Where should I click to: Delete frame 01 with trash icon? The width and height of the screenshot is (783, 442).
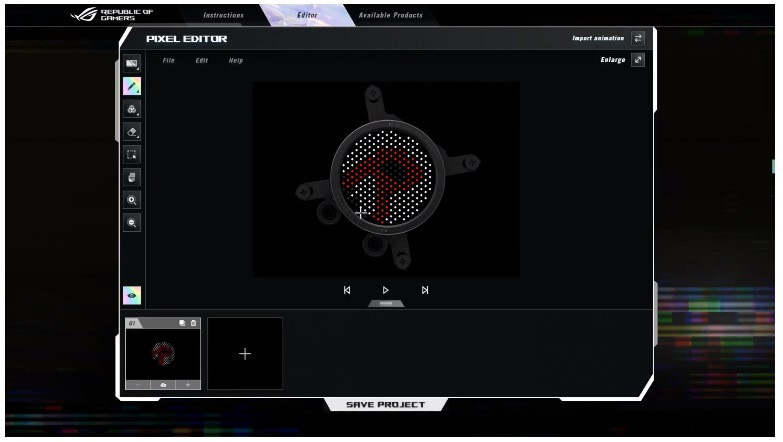click(194, 323)
